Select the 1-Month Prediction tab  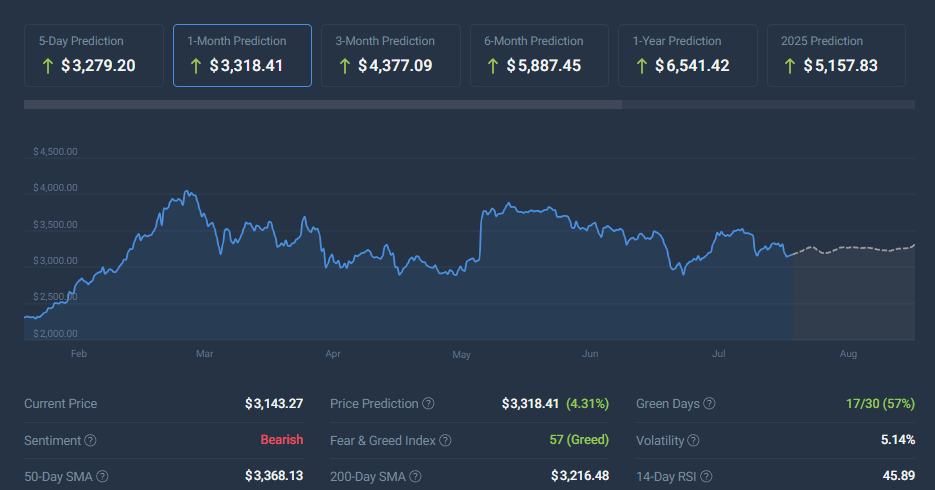click(x=242, y=55)
